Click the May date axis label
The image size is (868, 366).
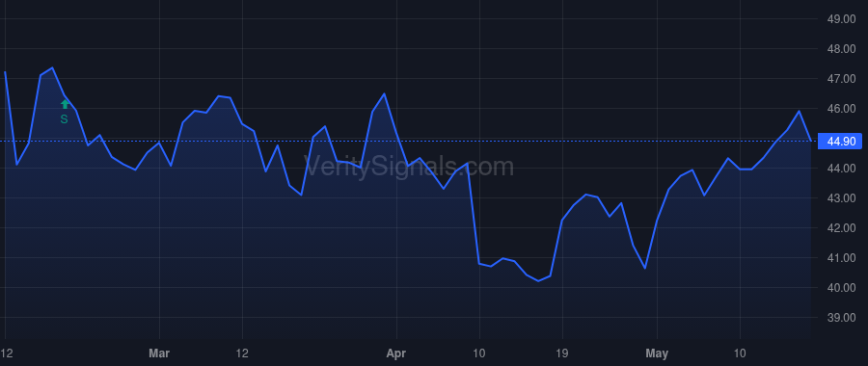[x=657, y=353]
